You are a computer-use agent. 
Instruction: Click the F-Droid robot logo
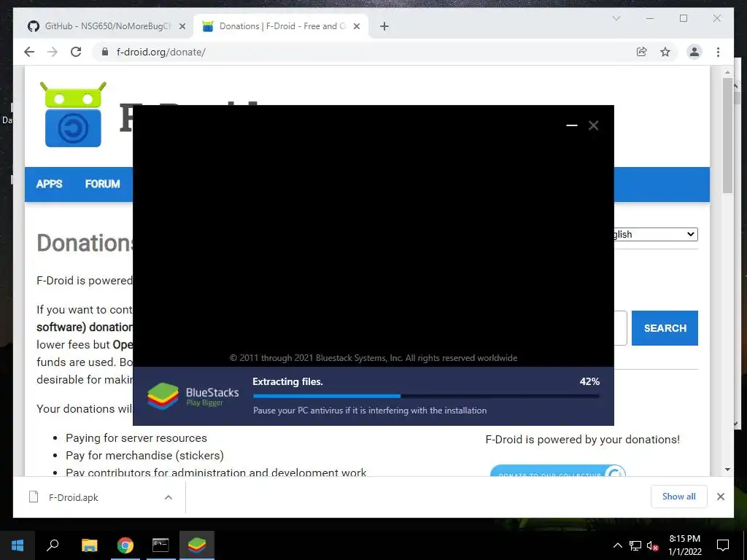coord(73,114)
